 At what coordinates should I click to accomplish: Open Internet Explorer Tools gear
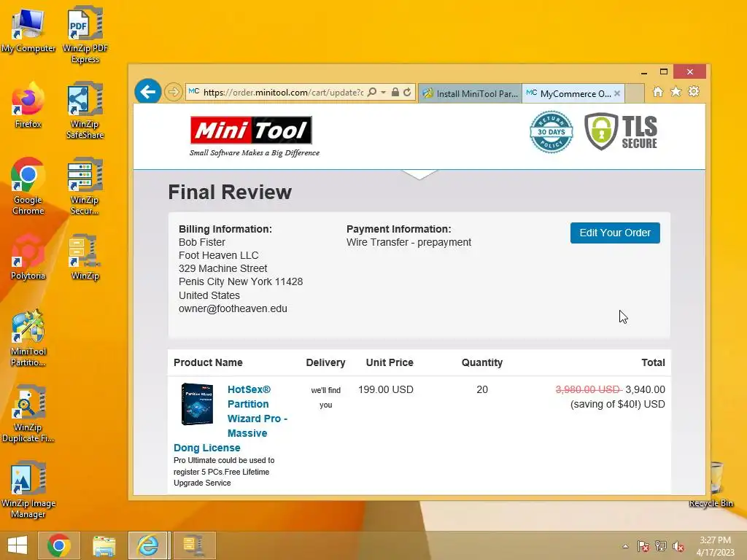pos(694,91)
